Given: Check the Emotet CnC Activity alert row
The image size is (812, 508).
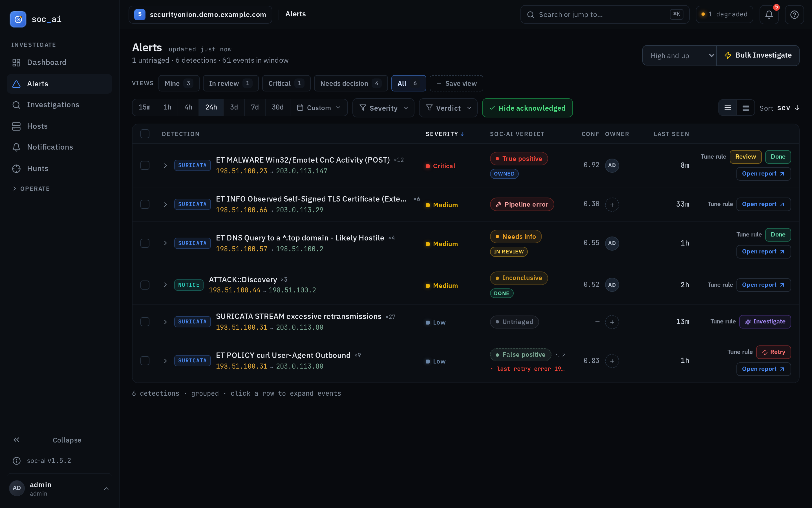Looking at the screenshot, I should pos(145,165).
